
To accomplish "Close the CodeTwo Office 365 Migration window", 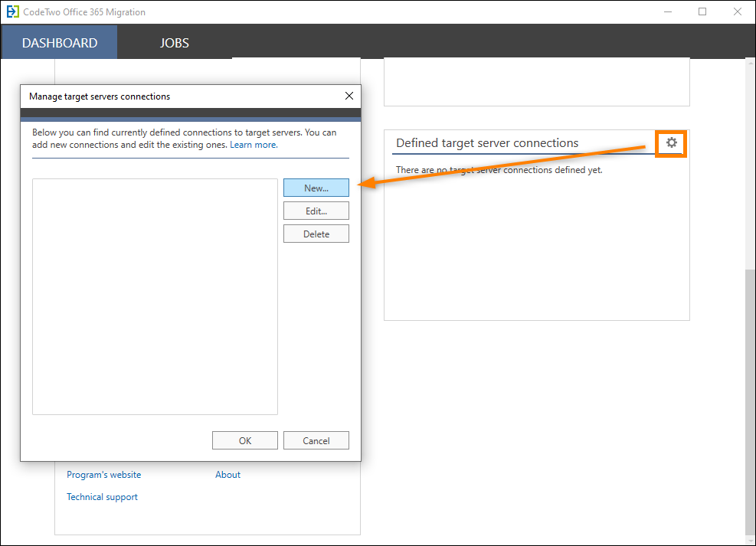I will [737, 11].
